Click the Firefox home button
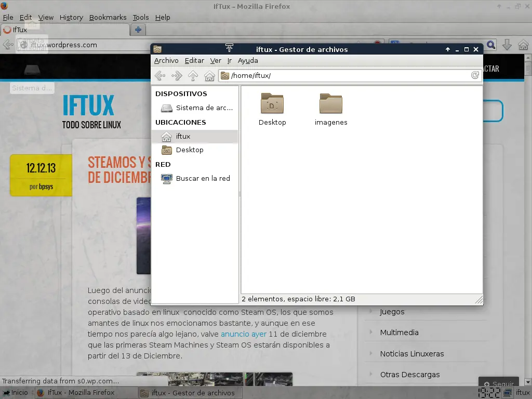The image size is (532, 399). [523, 45]
